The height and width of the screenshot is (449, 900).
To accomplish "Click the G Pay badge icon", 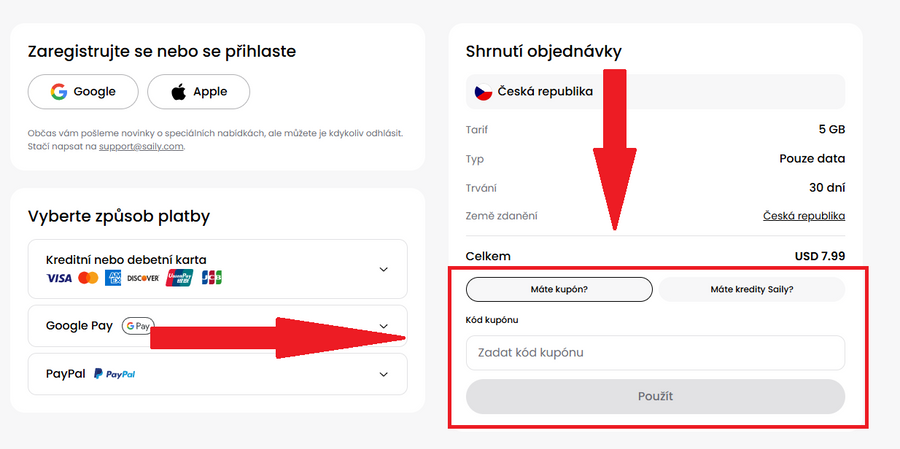I will click(x=137, y=326).
